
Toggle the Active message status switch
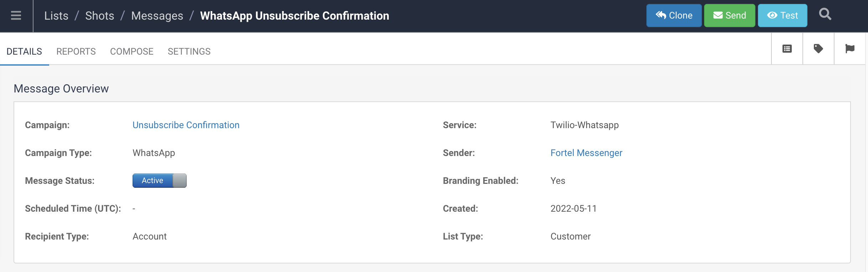160,181
